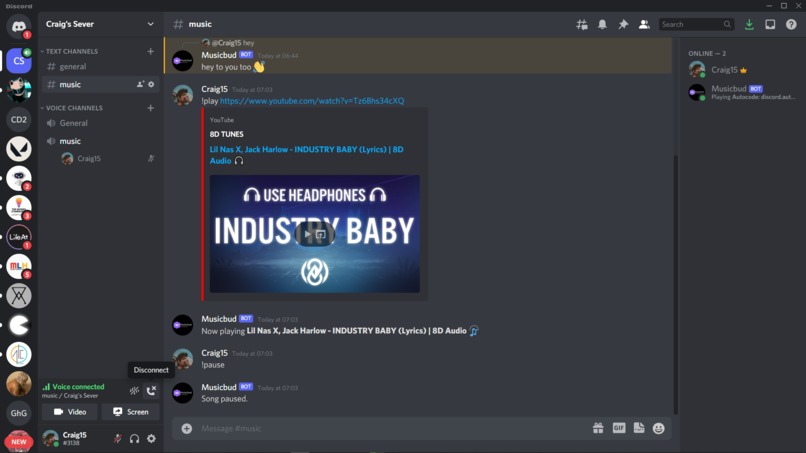806x453 pixels.
Task: Click the 8D TUNES author name
Action: [x=227, y=134]
